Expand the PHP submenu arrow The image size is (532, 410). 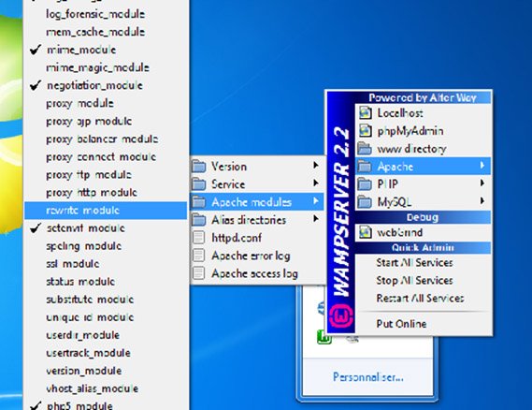point(482,183)
